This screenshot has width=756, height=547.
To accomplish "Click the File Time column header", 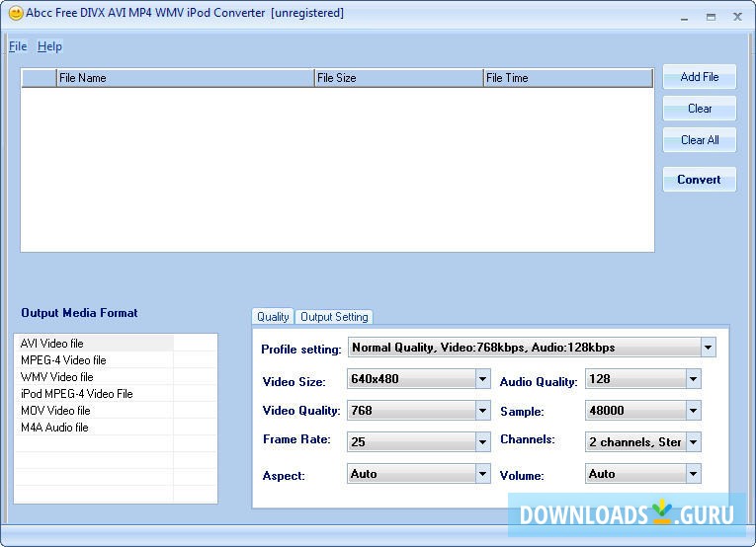I will pos(568,78).
